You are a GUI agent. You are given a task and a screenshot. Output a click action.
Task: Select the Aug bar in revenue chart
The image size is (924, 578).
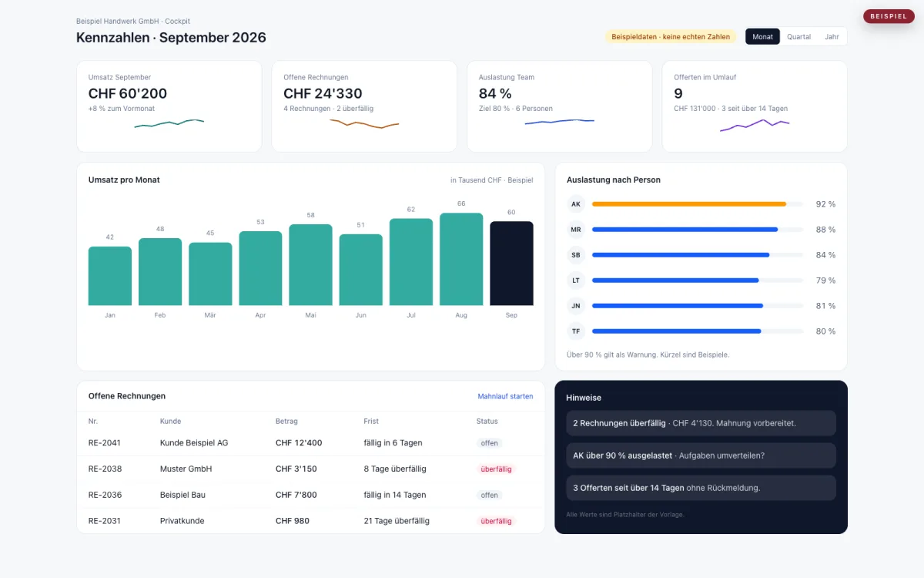click(x=461, y=259)
